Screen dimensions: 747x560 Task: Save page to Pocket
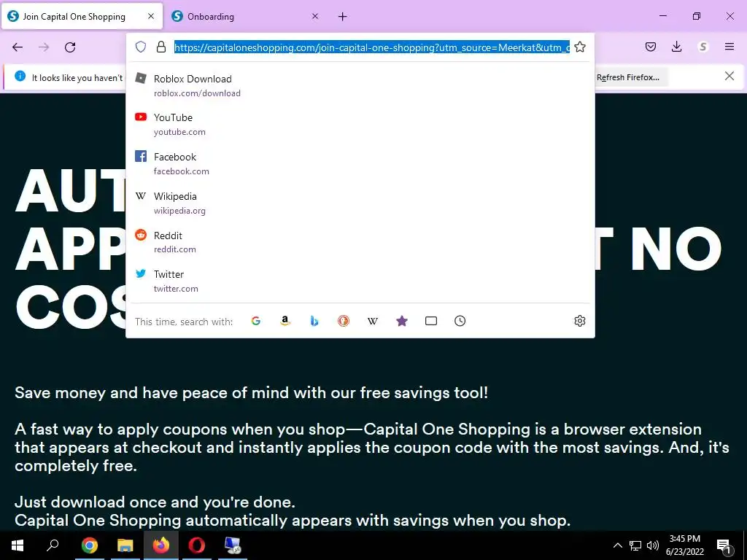[x=651, y=47]
